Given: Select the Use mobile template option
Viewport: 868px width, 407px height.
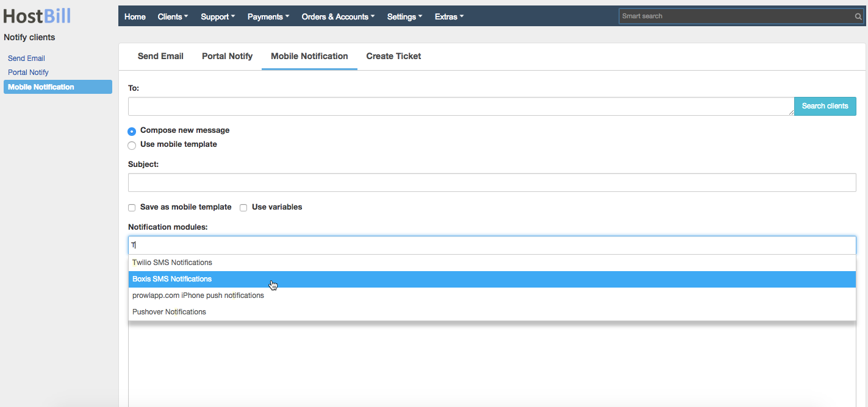Looking at the screenshot, I should (132, 145).
